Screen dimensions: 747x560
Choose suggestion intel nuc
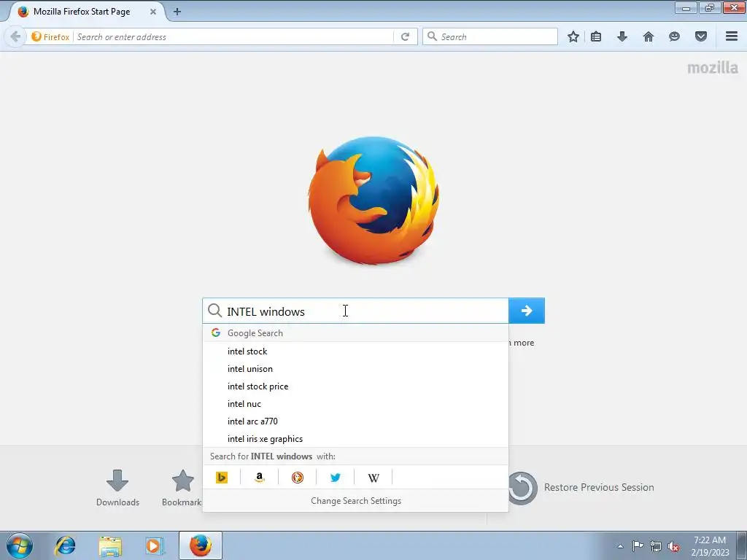tap(355, 404)
